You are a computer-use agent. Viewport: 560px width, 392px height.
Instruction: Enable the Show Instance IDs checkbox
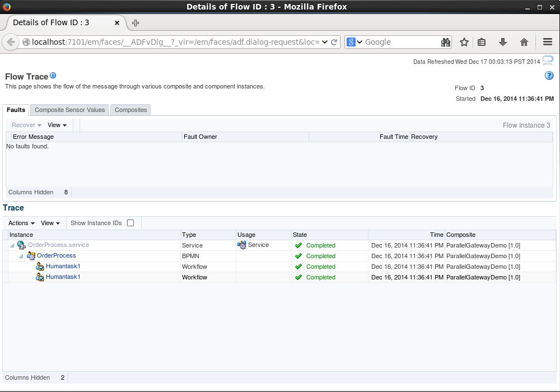pyautogui.click(x=130, y=222)
